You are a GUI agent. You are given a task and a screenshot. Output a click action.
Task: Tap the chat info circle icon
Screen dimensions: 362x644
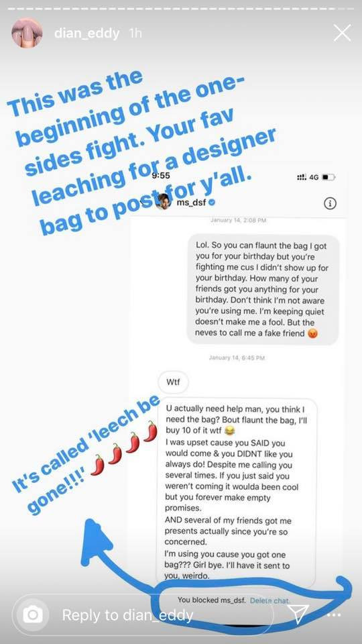pyautogui.click(x=330, y=203)
